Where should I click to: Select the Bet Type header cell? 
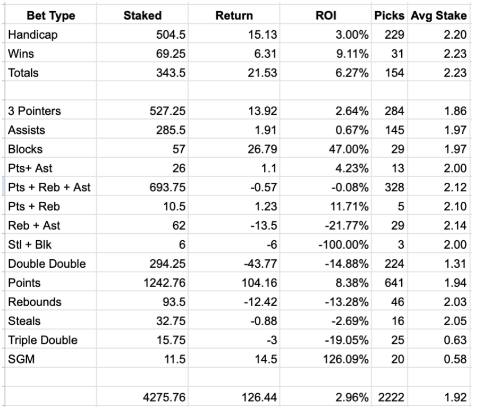pos(51,15)
